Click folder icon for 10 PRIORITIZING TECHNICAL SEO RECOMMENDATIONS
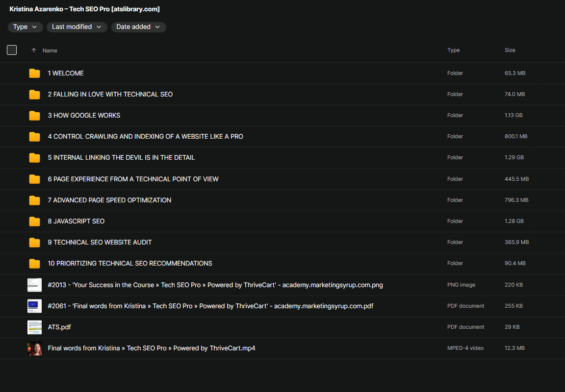Image resolution: width=565 pixels, height=392 pixels. 35,264
